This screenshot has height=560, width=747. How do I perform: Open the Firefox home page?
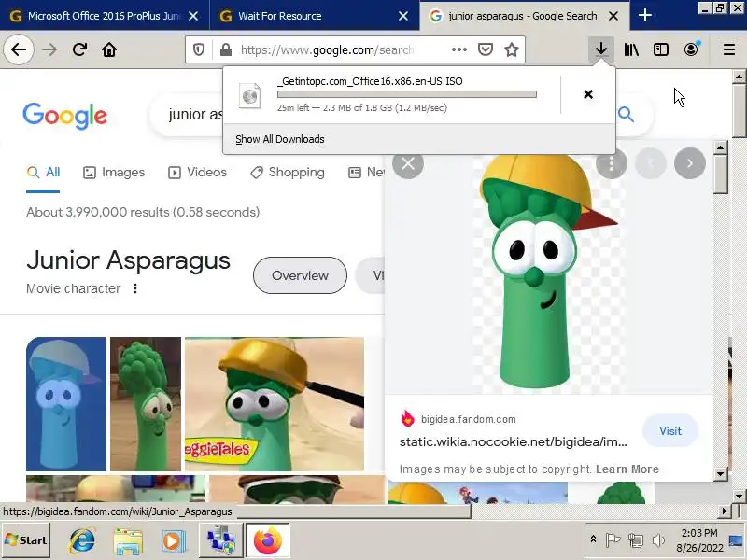(109, 49)
